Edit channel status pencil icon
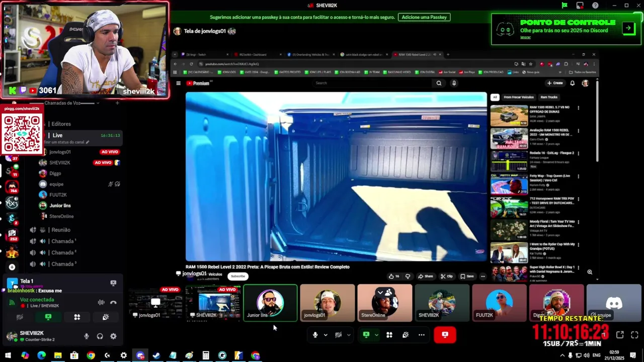The height and width of the screenshot is (362, 644). point(88,142)
